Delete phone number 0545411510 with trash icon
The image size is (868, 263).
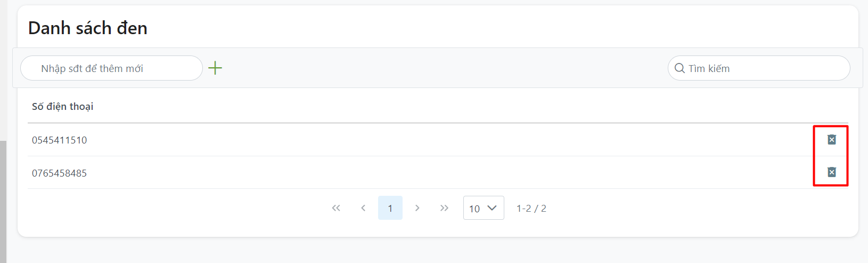pyautogui.click(x=831, y=140)
